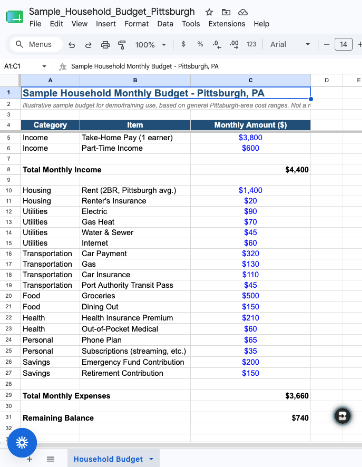Search the Menus box
The height and width of the screenshot is (467, 362).
tap(36, 44)
